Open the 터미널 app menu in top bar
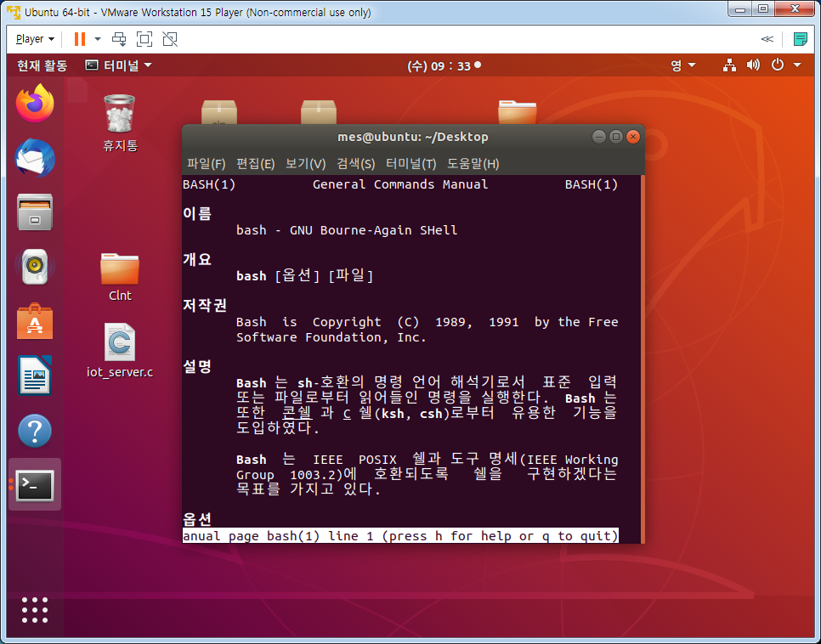The width and height of the screenshot is (821, 644). pos(118,65)
